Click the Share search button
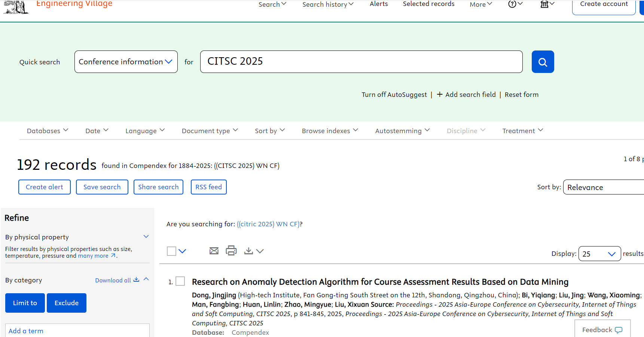The image size is (644, 337). 158,187
